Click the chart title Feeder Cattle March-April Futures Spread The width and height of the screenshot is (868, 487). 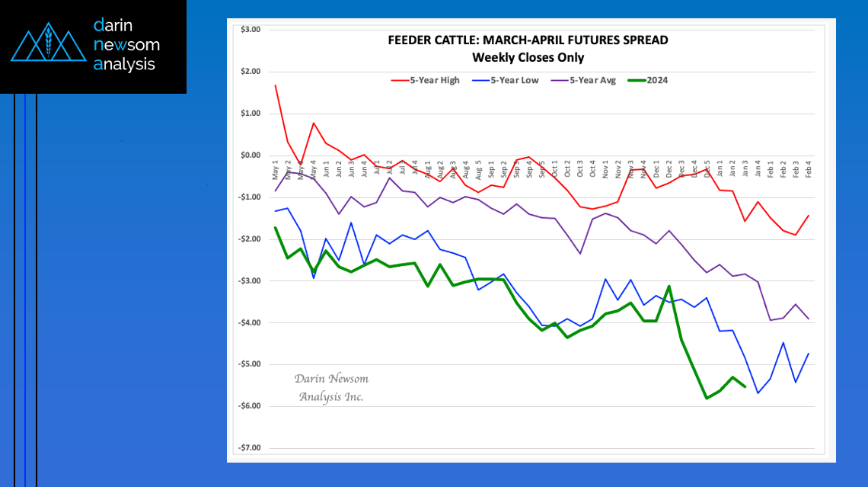(x=528, y=40)
